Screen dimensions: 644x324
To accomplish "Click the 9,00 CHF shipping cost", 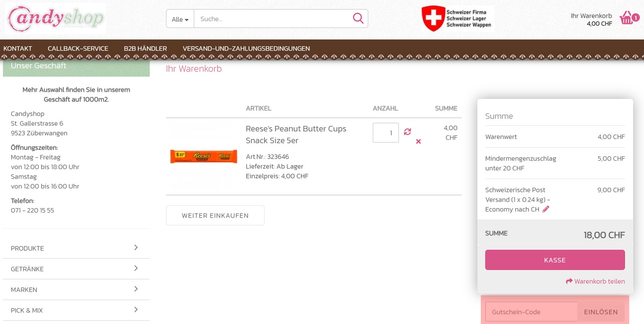I will 611,190.
